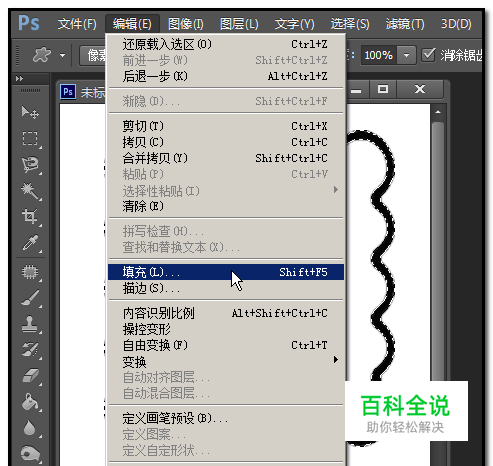Select the Eyedropper tool
This screenshot has height=466, width=493.
[30, 243]
